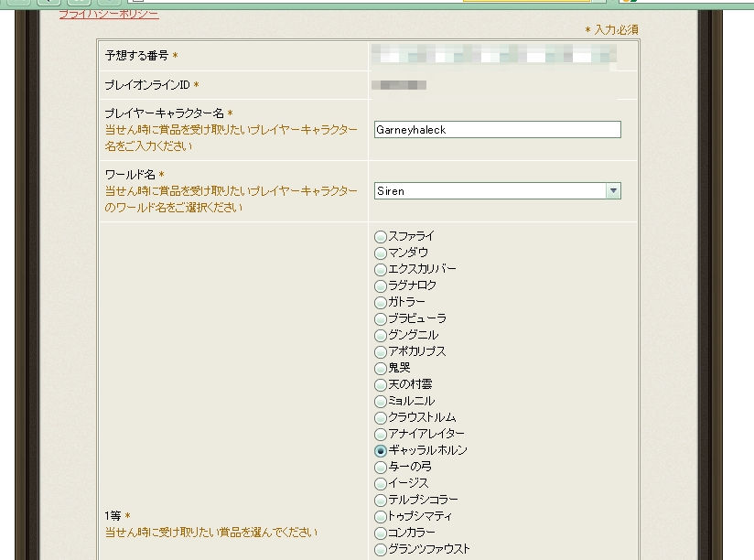Open the プライバシーポリシー link
This screenshot has width=754, height=560.
click(x=108, y=15)
